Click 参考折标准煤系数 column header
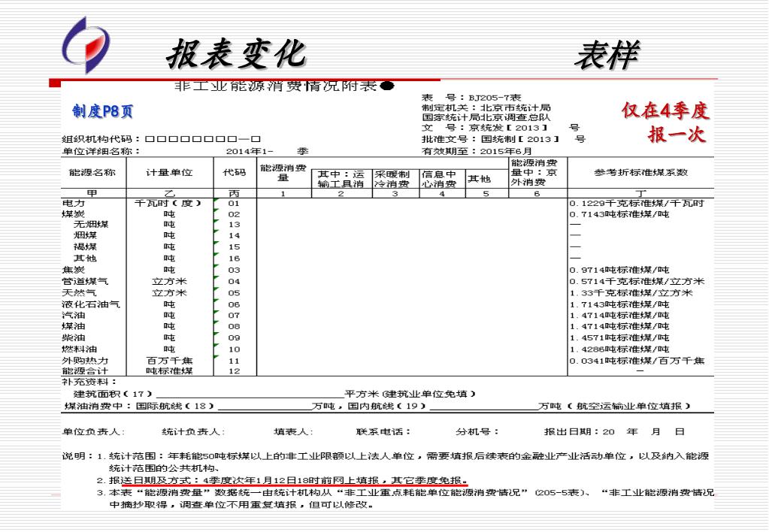Viewport: 769px width, 532px height. tap(641, 173)
